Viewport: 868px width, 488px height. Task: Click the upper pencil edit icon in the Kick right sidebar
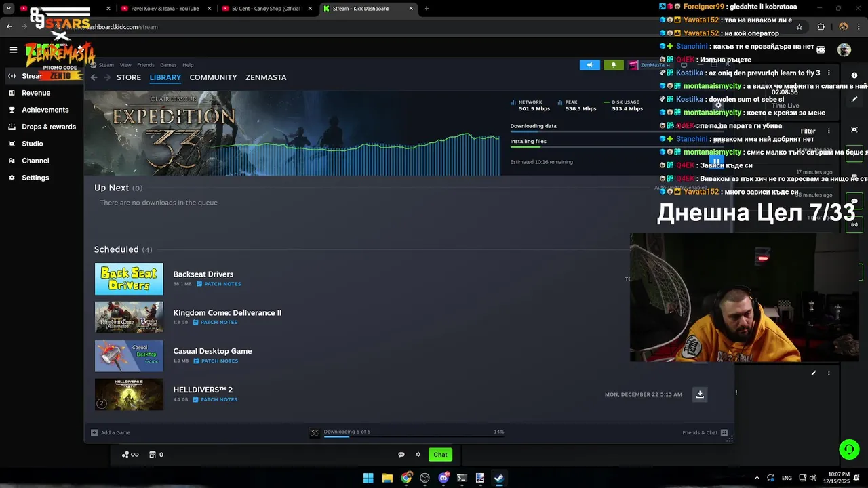pos(854,99)
